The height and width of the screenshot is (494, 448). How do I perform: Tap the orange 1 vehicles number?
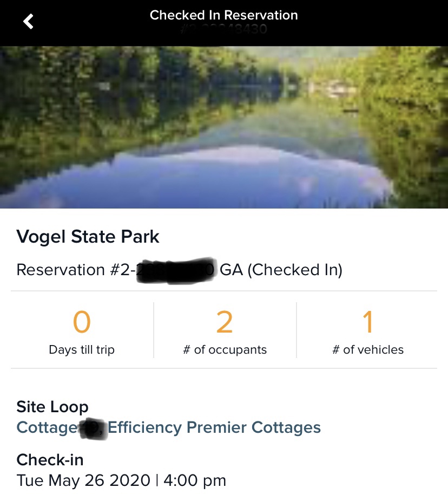tap(368, 322)
